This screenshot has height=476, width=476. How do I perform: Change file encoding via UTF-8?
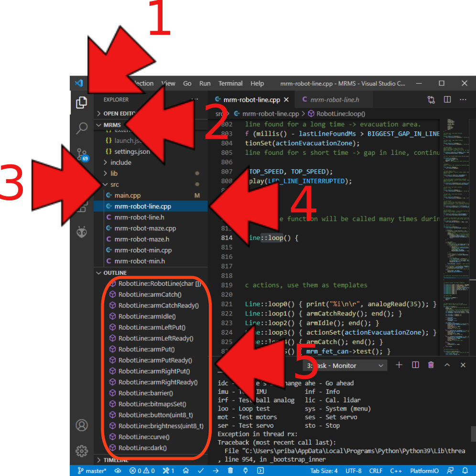353,471
